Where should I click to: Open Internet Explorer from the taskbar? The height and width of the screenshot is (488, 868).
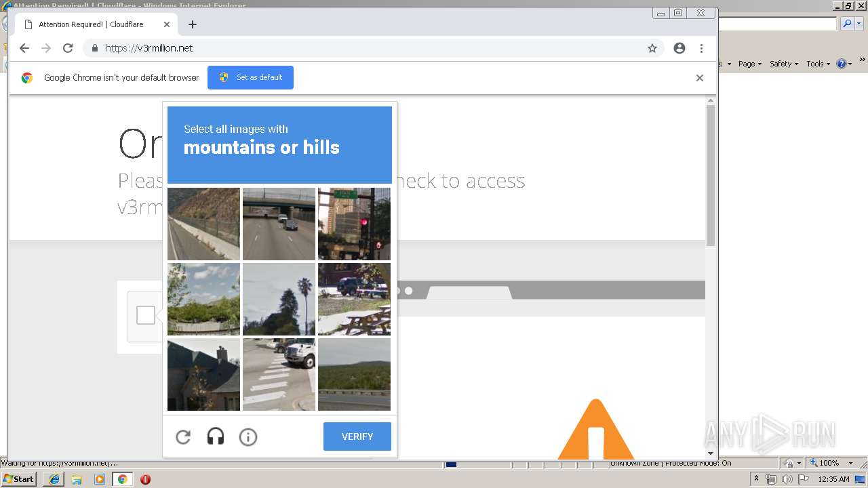click(x=54, y=479)
